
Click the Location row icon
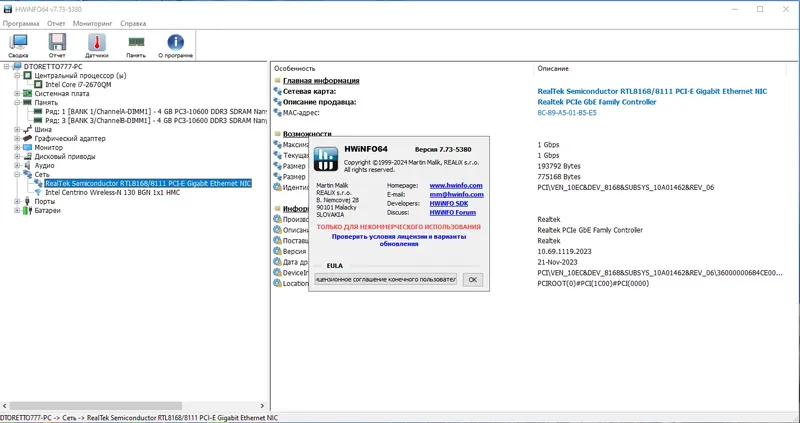277,283
